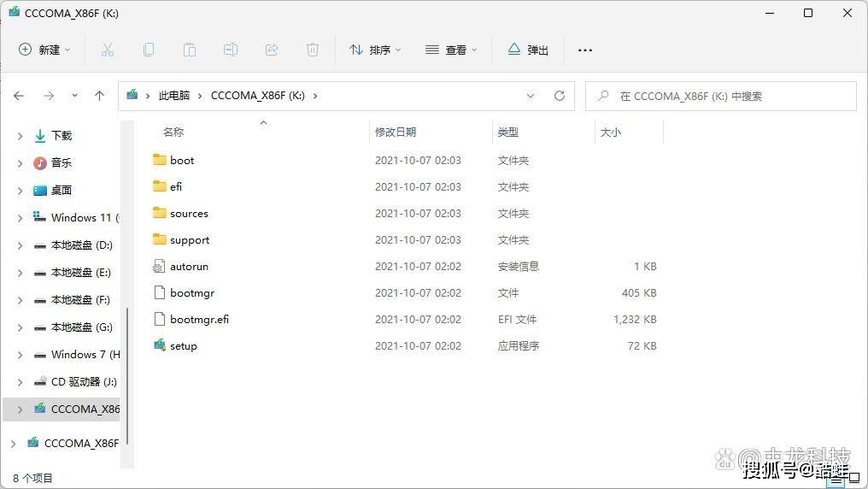This screenshot has height=489, width=868.
Task: Open the recent locations dropdown arrow
Action: [x=74, y=96]
